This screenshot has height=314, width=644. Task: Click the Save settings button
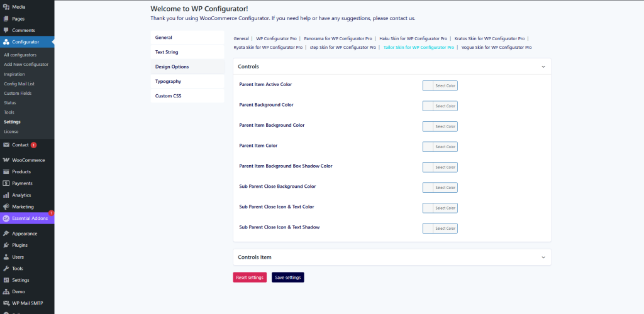(x=288, y=278)
